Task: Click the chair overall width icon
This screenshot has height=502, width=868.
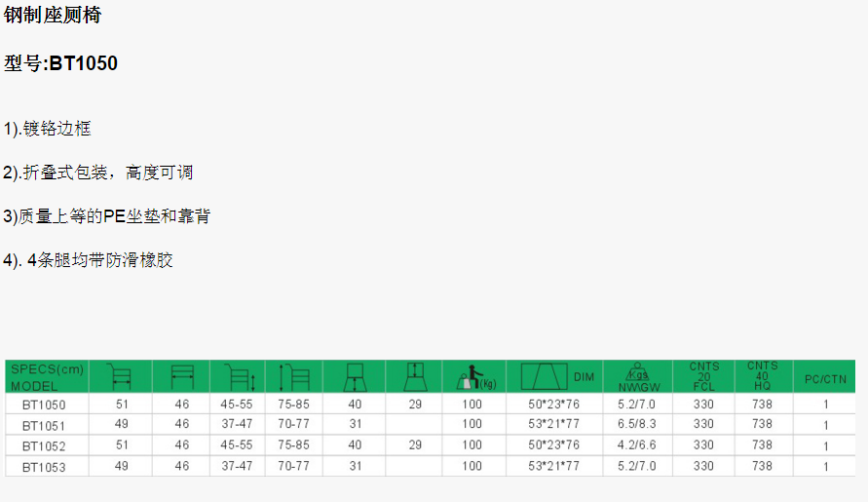Action: click(121, 376)
